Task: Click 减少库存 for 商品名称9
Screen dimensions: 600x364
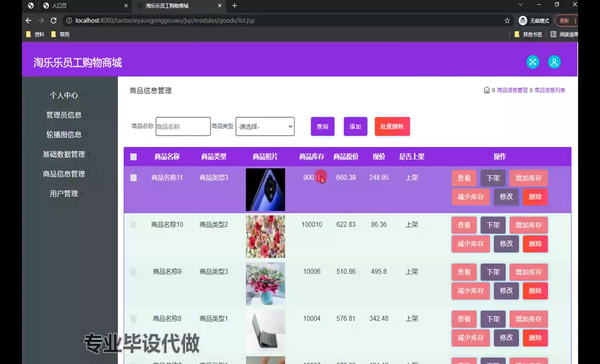Action: click(471, 291)
